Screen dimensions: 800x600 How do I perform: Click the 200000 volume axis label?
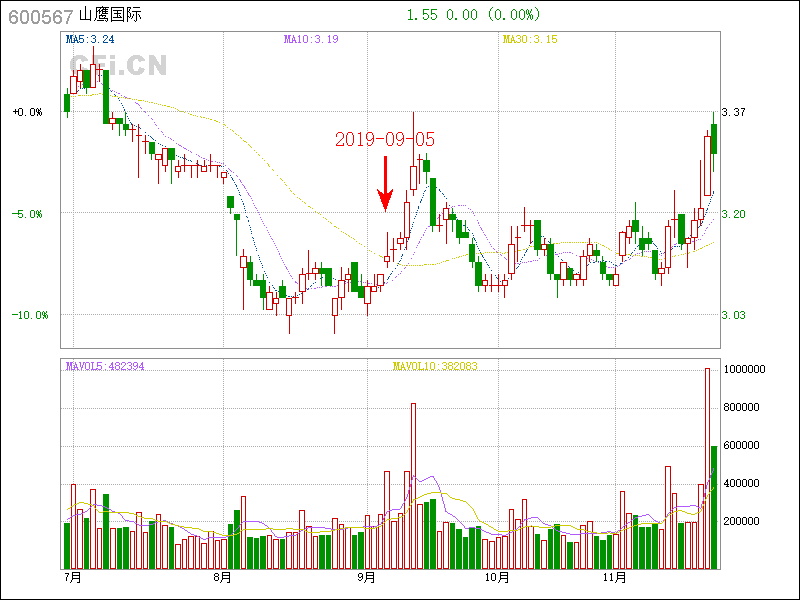(742, 521)
